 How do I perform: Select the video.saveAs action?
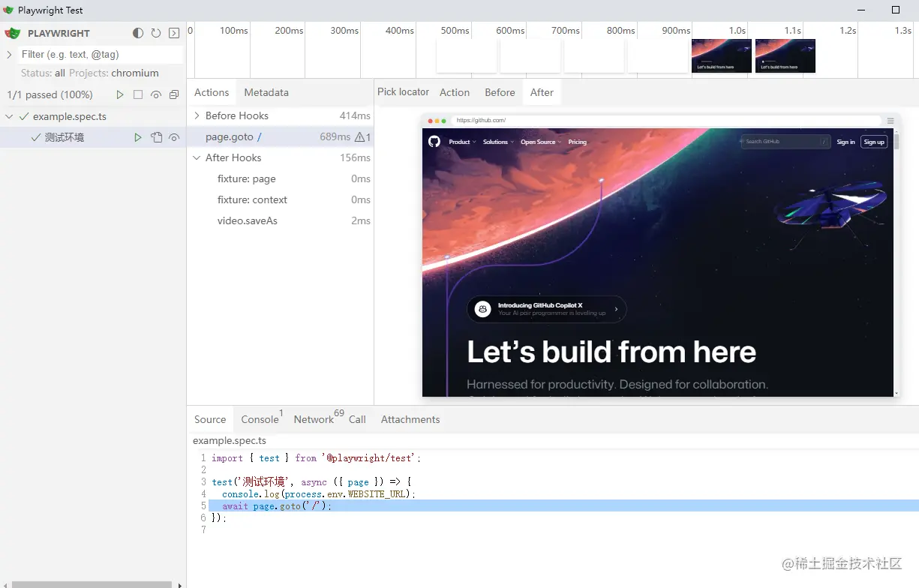(280, 220)
